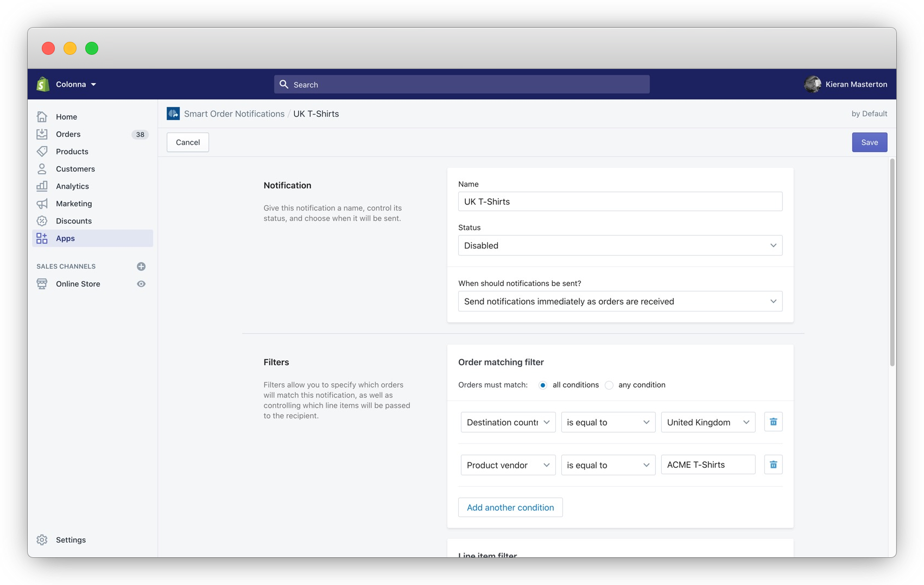Select the Orders icon in the sidebar
This screenshot has width=924, height=585.
click(42, 134)
